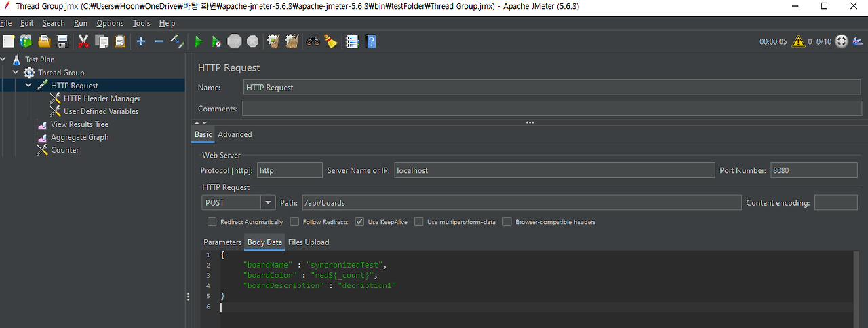The height and width of the screenshot is (328, 868).
Task: Collapse the Thread Group node arrow
Action: (x=16, y=73)
